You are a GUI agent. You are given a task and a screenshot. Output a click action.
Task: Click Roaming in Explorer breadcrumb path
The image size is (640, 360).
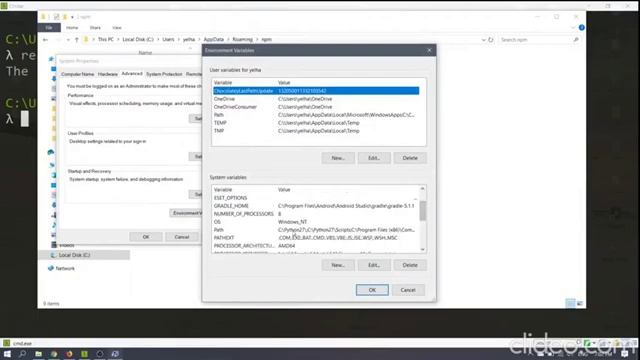[242, 40]
